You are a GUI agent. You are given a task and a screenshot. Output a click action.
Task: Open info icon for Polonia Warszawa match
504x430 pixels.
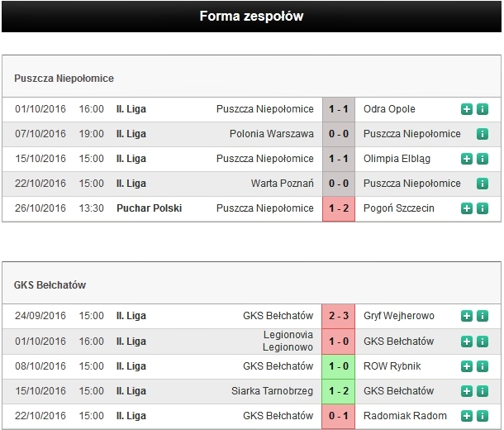(x=483, y=134)
